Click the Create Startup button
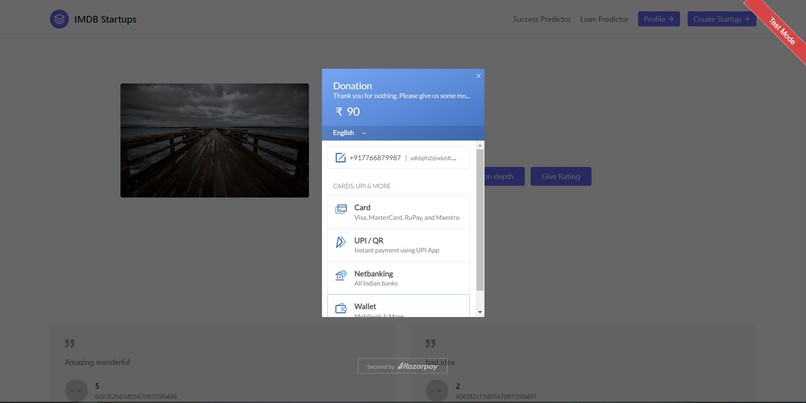 [722, 19]
